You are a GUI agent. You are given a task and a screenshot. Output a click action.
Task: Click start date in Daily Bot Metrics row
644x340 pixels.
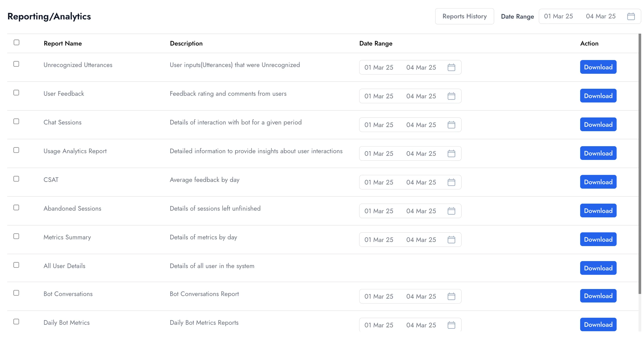tap(379, 325)
